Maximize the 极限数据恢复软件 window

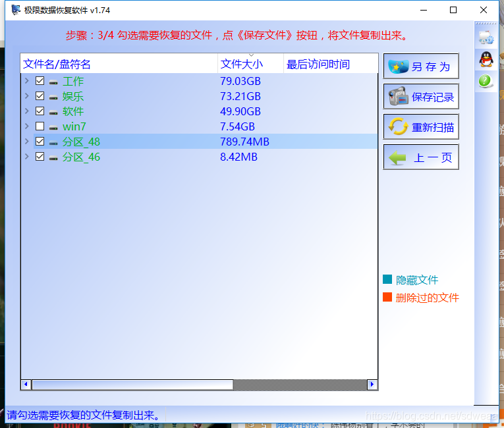(x=453, y=10)
